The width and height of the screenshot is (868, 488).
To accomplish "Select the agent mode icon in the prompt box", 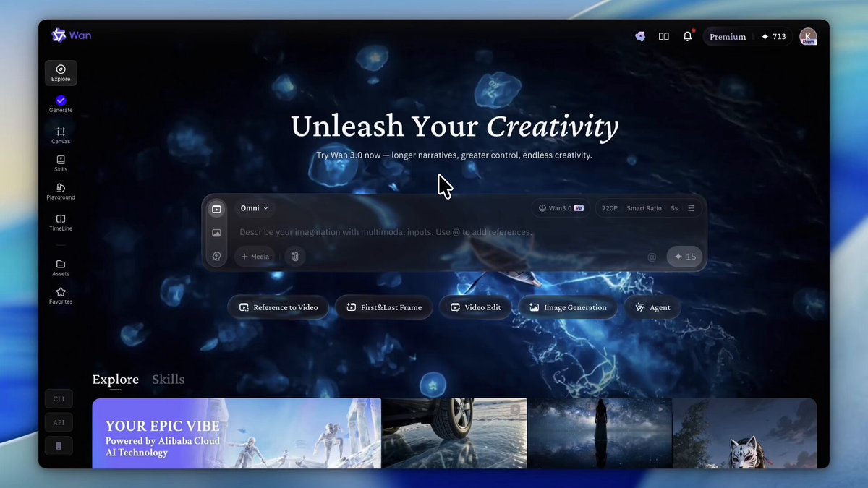I will tap(216, 257).
